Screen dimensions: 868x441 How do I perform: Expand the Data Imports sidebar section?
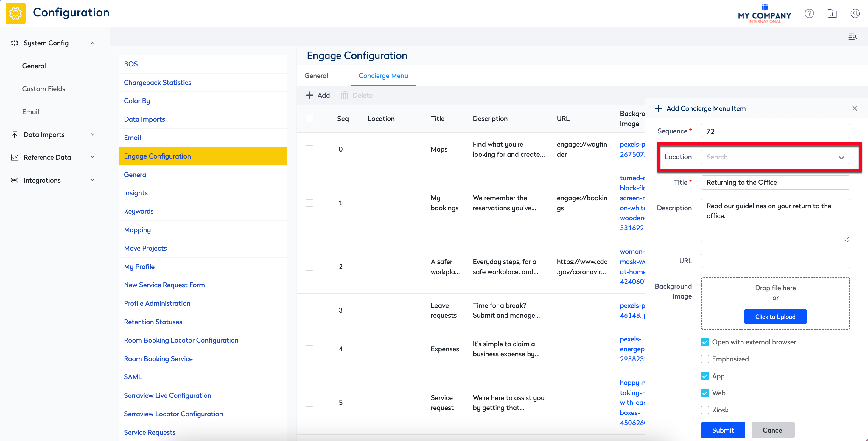92,134
